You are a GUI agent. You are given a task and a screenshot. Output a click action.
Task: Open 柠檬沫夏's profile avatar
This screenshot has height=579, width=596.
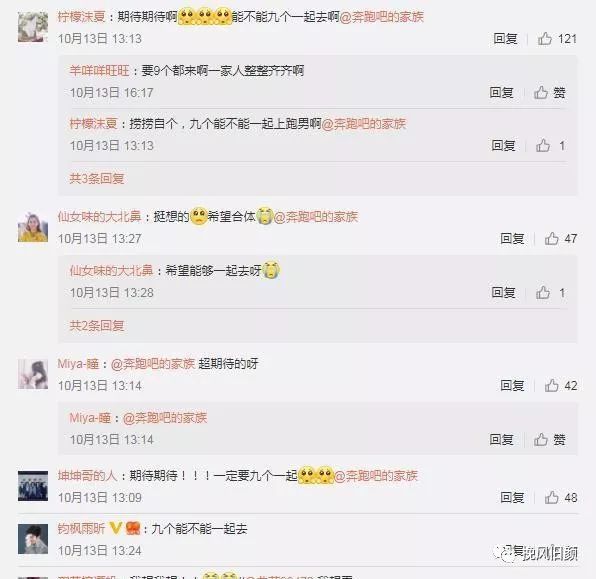tap(33, 27)
